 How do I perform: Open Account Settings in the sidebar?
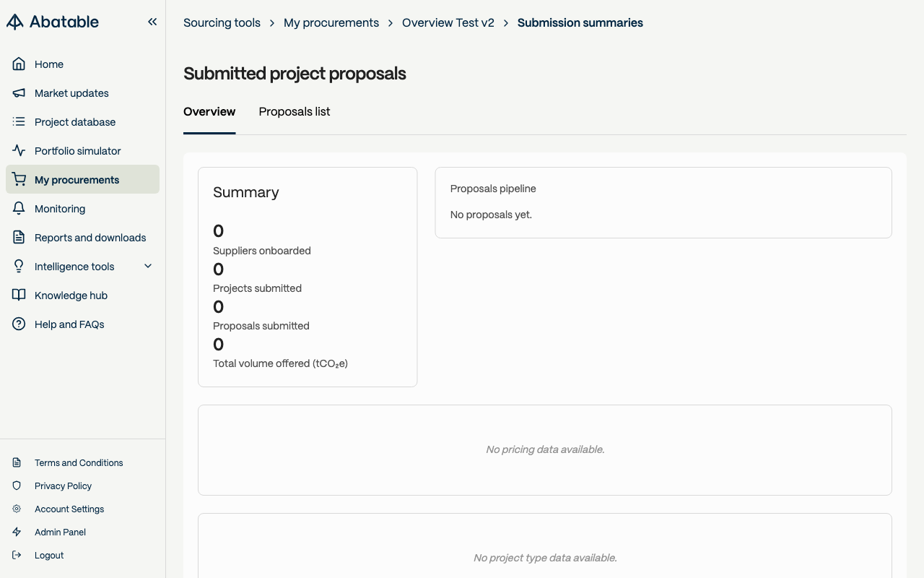pyautogui.click(x=69, y=509)
